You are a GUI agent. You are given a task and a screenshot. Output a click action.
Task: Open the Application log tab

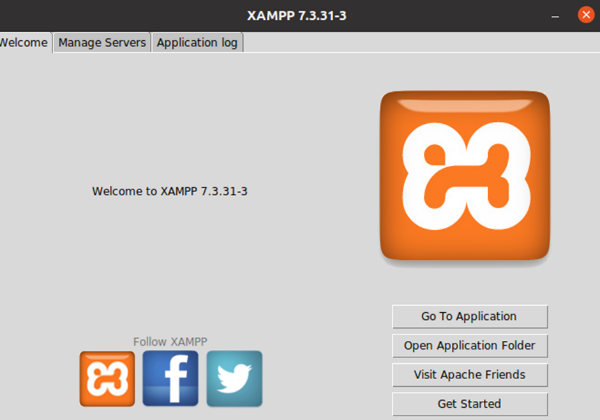click(x=197, y=42)
